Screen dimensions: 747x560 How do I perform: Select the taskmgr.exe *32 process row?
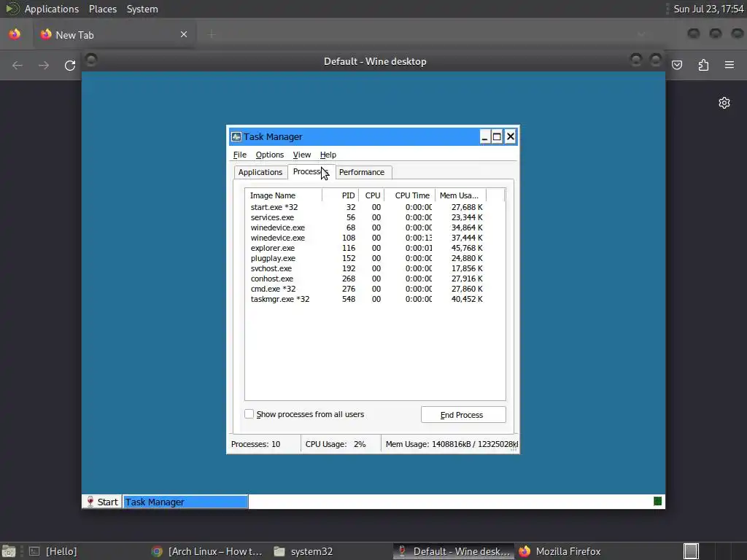click(x=367, y=300)
